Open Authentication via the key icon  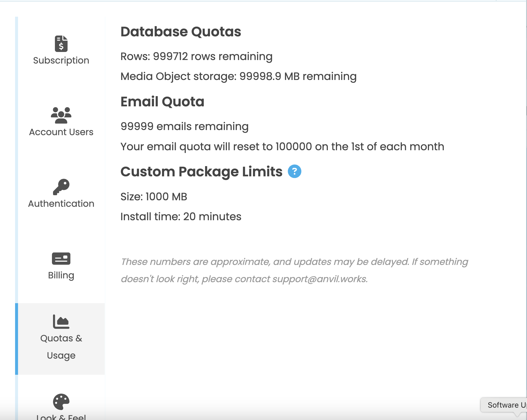point(61,187)
